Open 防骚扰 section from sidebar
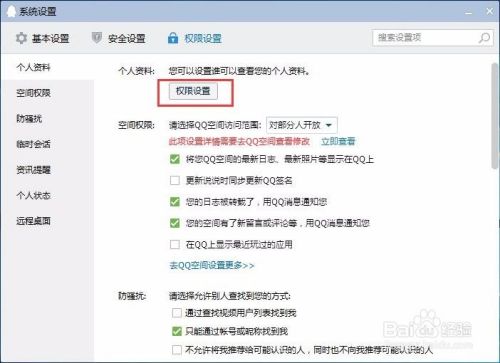This screenshot has width=500, height=363. point(29,119)
